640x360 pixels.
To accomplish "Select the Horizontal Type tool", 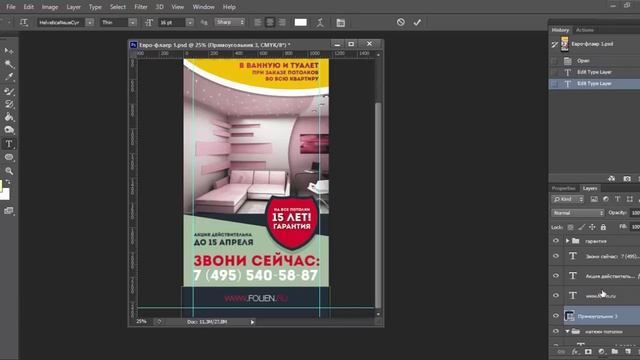I will coord(9,144).
